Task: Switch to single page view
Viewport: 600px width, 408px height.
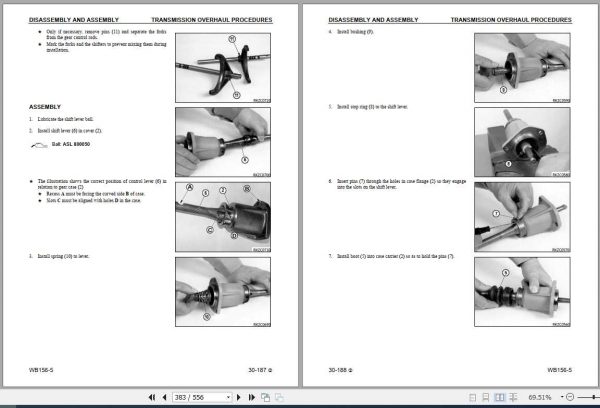Action: pyautogui.click(x=473, y=398)
